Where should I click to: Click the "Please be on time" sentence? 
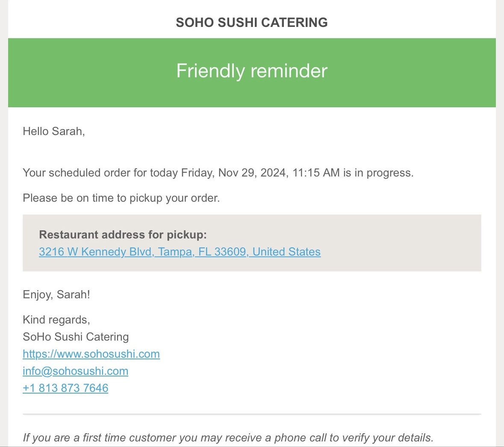pos(121,198)
